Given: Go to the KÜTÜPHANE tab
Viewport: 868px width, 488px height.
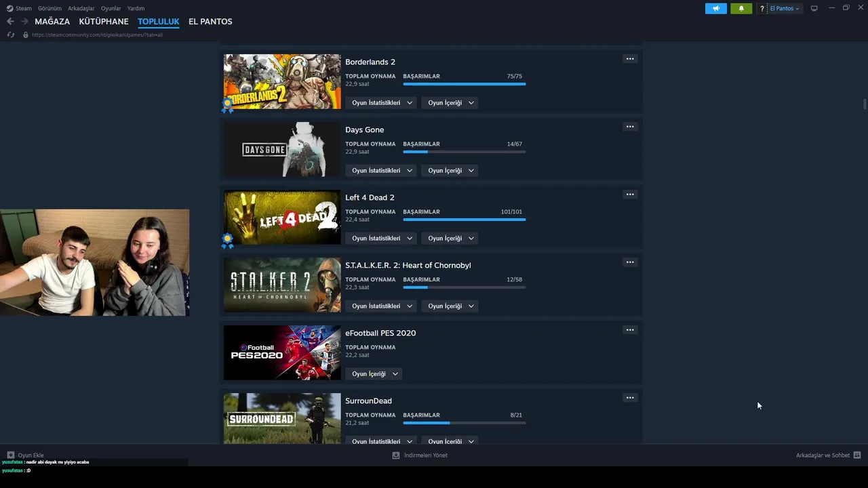Looking at the screenshot, I should pyautogui.click(x=104, y=22).
